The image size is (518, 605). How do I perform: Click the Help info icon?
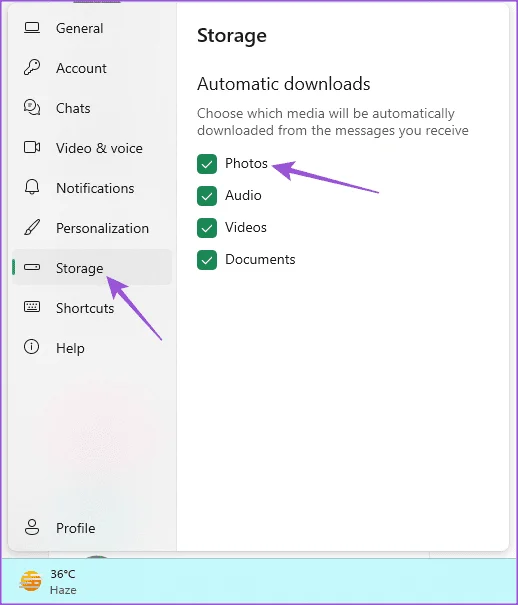[32, 347]
